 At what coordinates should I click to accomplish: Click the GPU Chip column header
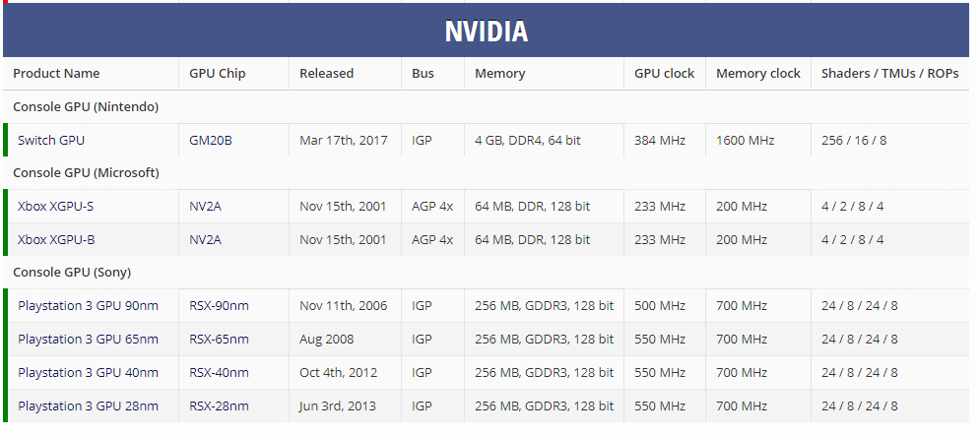click(x=218, y=73)
